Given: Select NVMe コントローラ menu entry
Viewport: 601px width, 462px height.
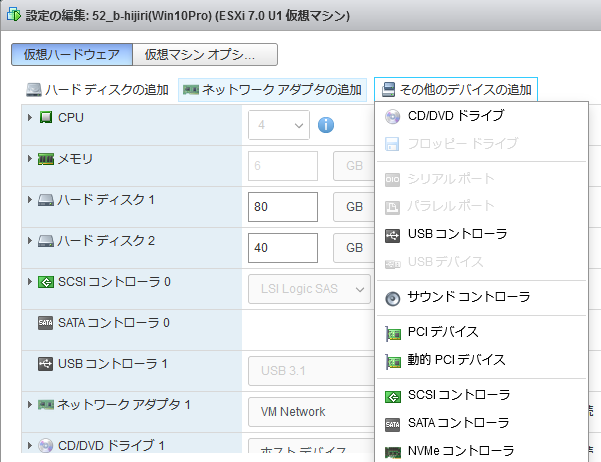Looking at the screenshot, I should coord(481,451).
